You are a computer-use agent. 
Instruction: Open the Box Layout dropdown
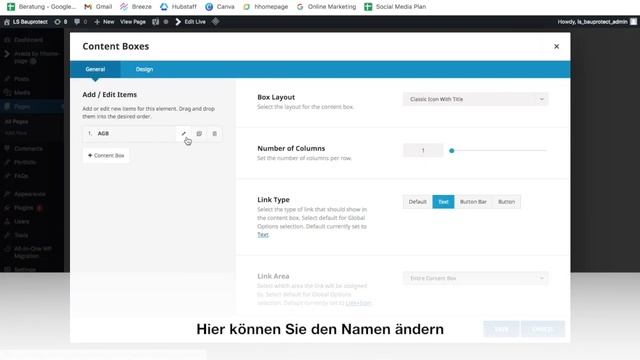click(x=476, y=99)
